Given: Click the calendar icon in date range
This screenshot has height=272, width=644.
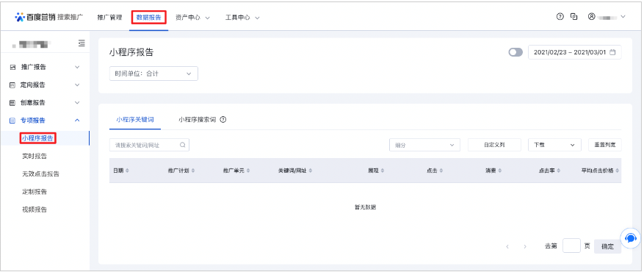Looking at the screenshot, I should [612, 52].
